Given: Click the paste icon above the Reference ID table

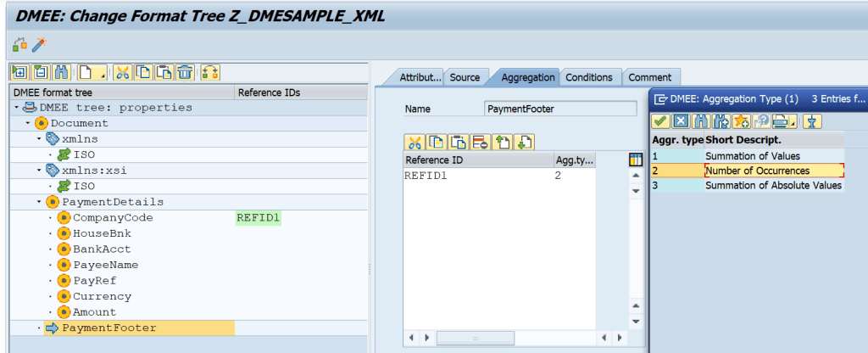Looking at the screenshot, I should (459, 142).
